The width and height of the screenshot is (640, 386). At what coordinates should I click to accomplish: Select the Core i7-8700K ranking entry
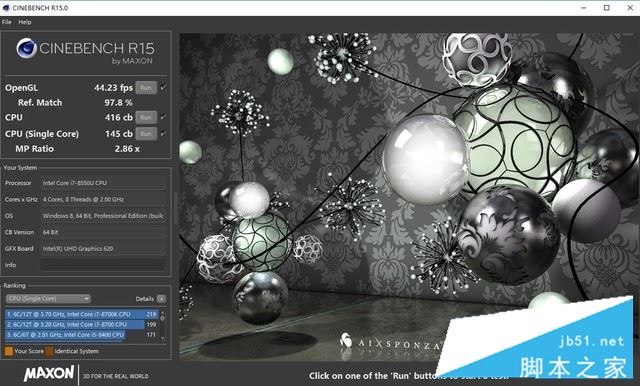(82, 314)
